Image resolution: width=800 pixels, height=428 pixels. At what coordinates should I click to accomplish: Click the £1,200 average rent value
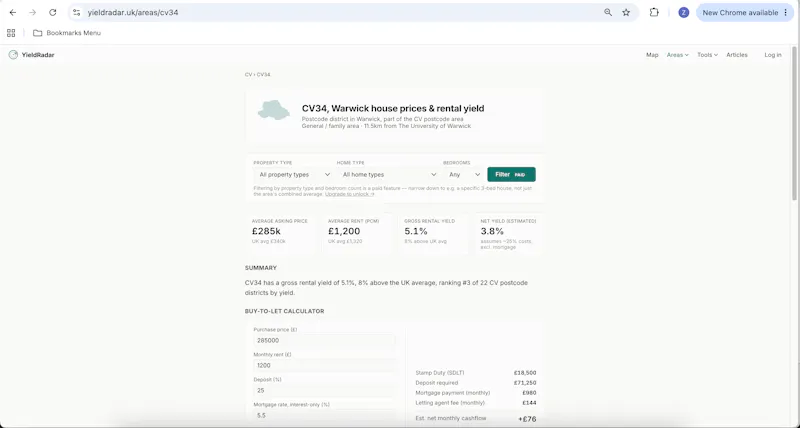(x=344, y=231)
